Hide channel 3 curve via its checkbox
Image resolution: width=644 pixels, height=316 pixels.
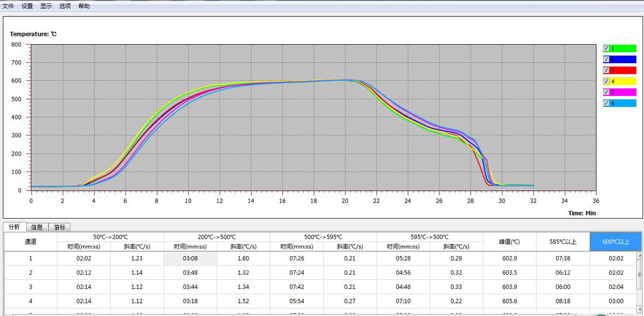(606, 70)
